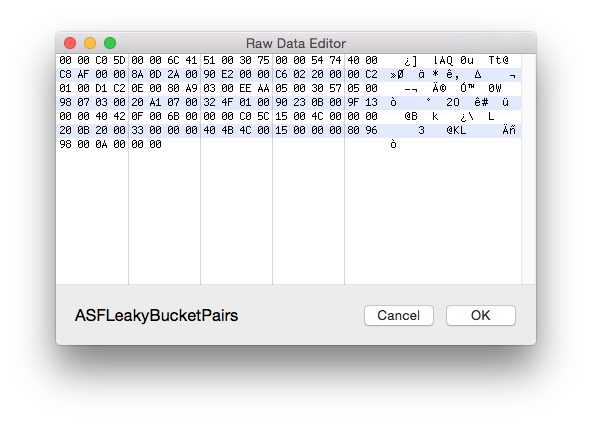Screen dimensions: 592x425
Task: Close the Raw Data Editor window
Action: click(x=70, y=43)
